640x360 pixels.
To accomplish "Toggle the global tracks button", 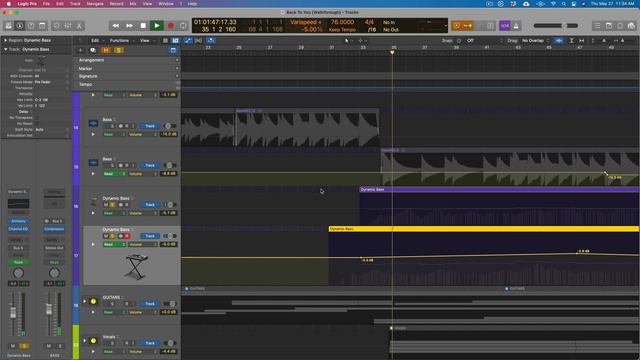I will pyautogui.click(x=173, y=50).
